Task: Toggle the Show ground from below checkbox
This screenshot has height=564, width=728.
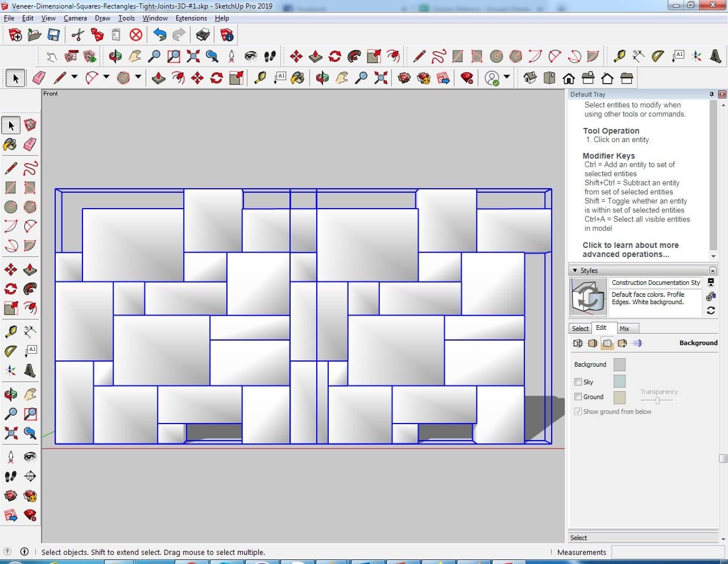Action: [578, 412]
